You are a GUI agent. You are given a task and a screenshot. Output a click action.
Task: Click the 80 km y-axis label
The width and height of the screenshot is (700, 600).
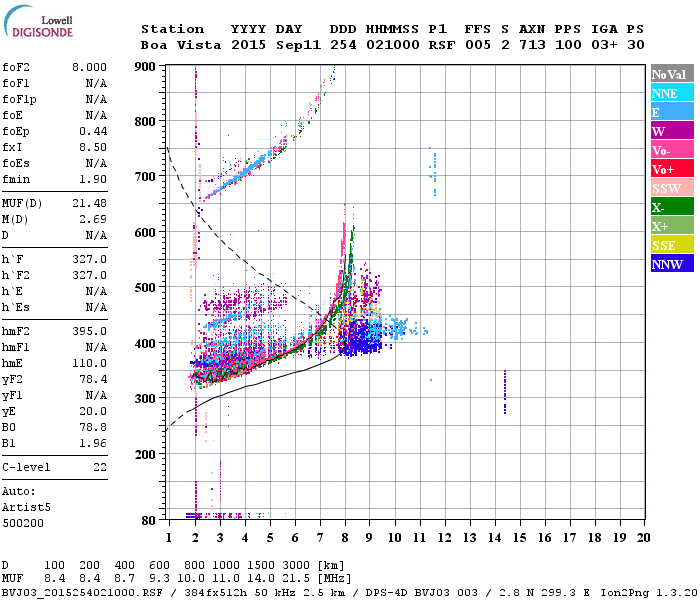[x=149, y=521]
